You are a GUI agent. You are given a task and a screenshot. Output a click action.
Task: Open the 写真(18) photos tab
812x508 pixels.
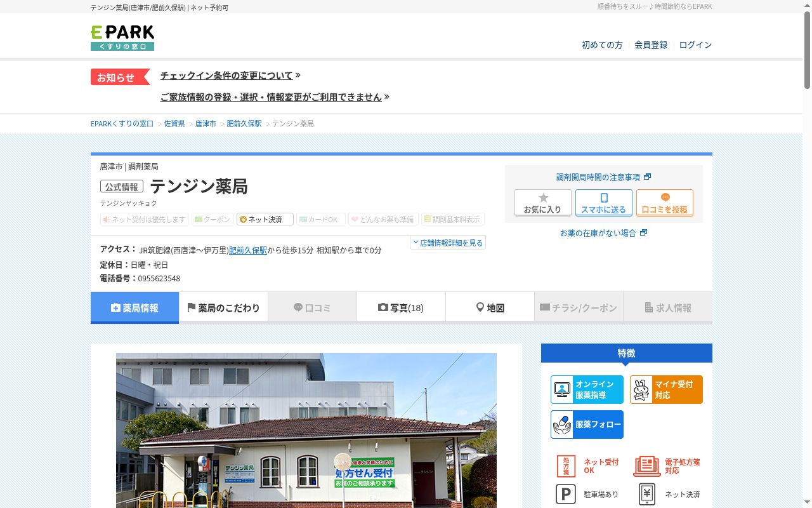[401, 307]
